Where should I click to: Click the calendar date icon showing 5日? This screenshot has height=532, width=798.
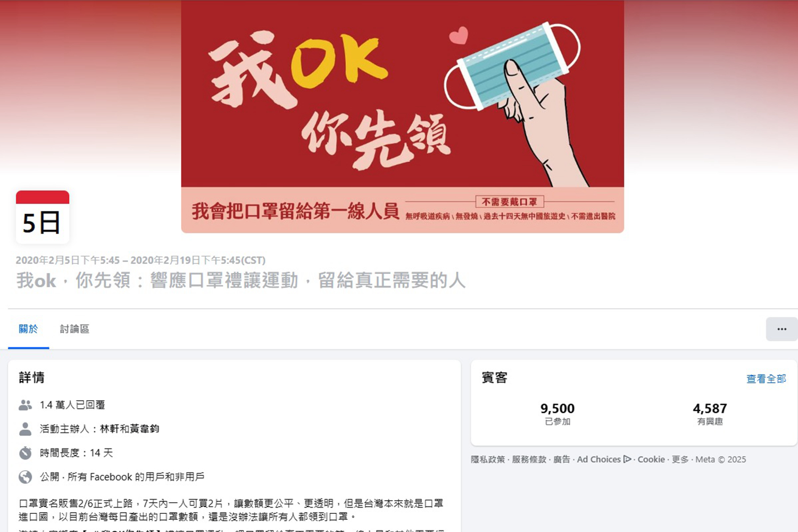[43, 217]
